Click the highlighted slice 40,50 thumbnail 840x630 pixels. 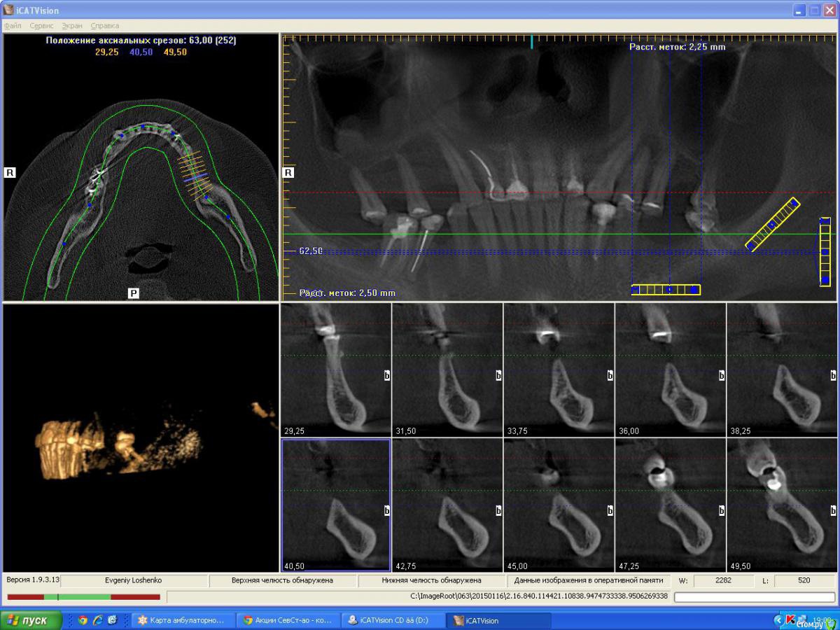(336, 504)
